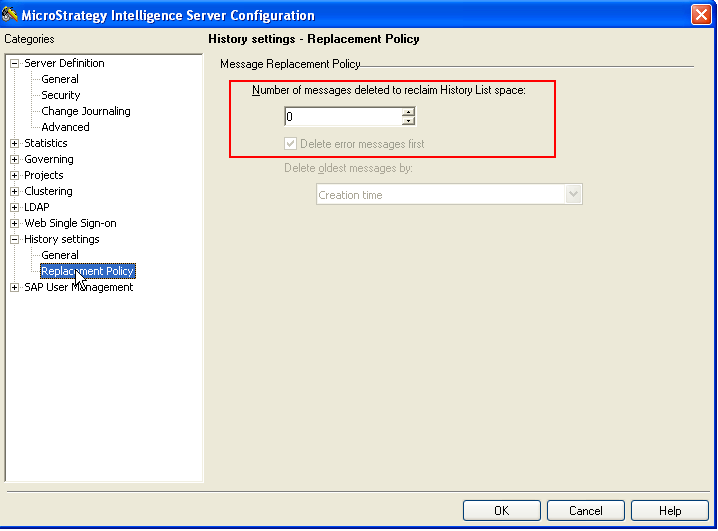Open the Creation time dropdown
This screenshot has height=531, width=718.
[x=573, y=195]
